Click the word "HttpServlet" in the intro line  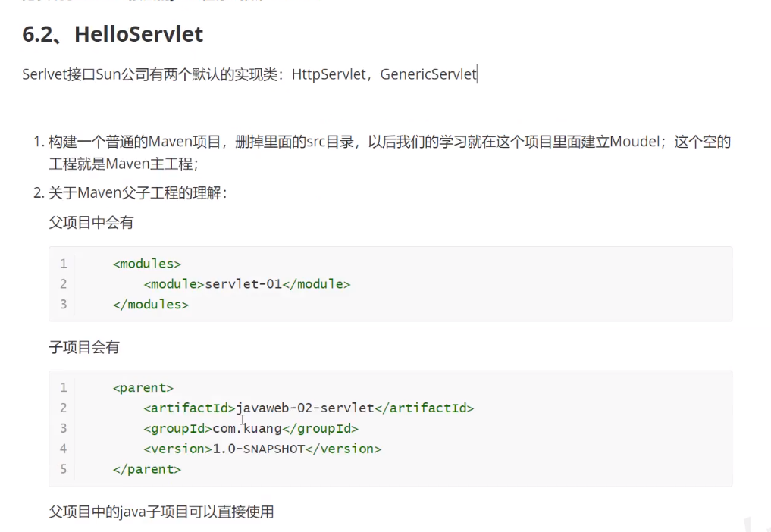(x=328, y=74)
